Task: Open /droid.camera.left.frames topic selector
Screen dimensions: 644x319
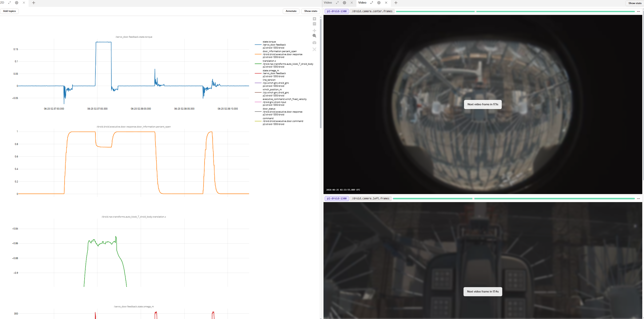Action: [x=371, y=199]
